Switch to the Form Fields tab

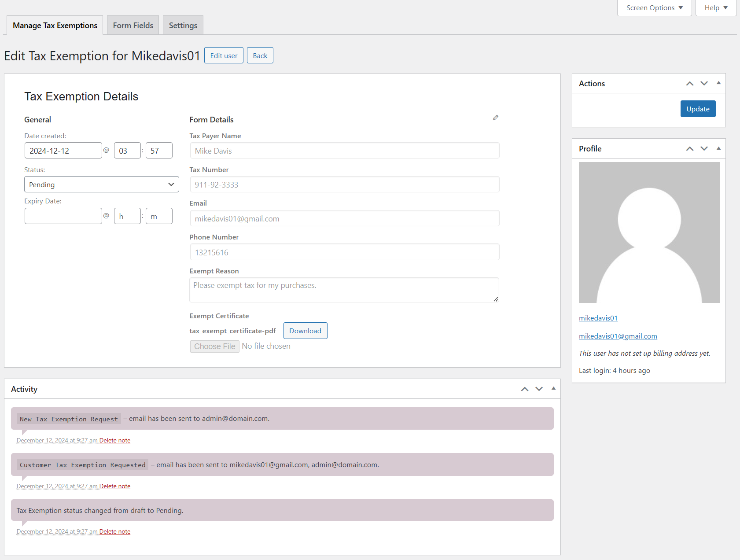133,26
